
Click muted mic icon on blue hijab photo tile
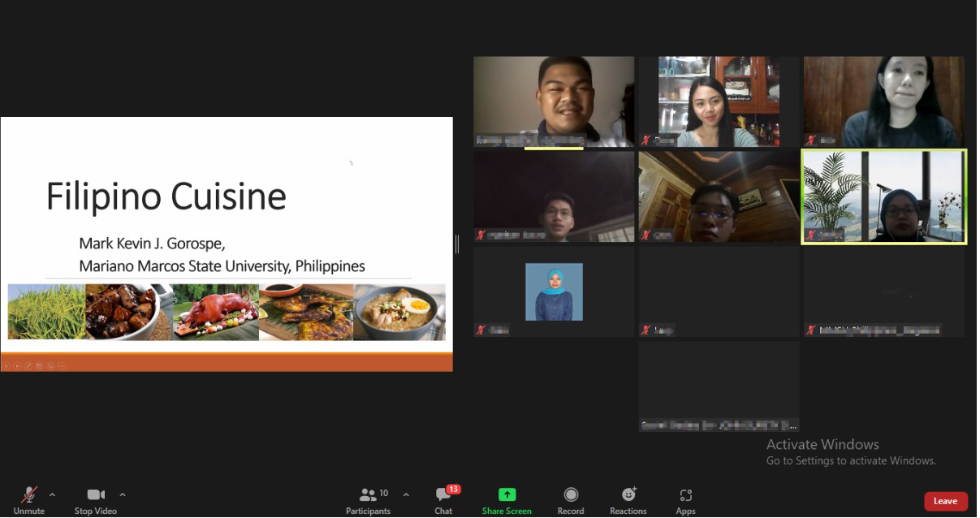point(481,330)
